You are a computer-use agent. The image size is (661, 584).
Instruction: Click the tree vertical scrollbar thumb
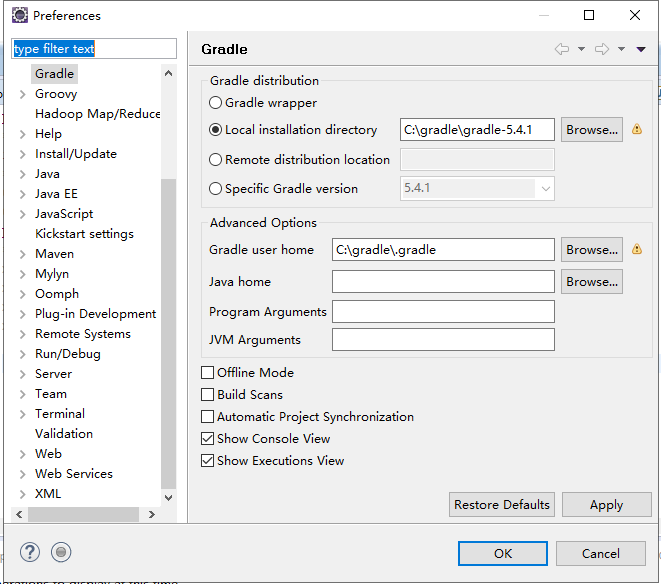click(169, 334)
